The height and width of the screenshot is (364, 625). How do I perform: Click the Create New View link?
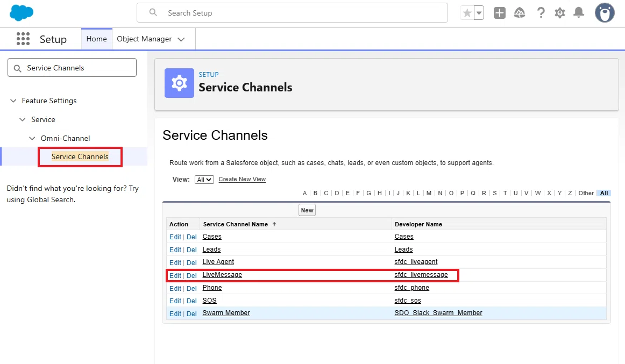pos(242,179)
